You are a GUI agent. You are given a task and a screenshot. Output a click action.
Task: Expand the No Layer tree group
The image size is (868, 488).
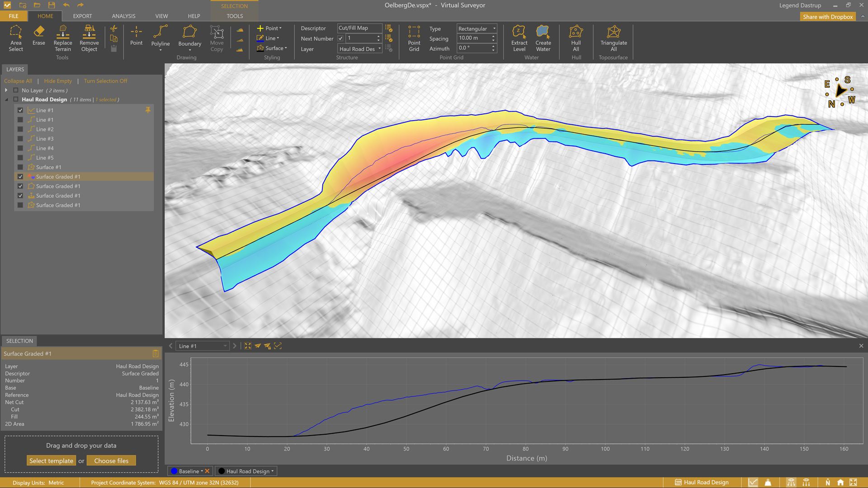pyautogui.click(x=6, y=90)
